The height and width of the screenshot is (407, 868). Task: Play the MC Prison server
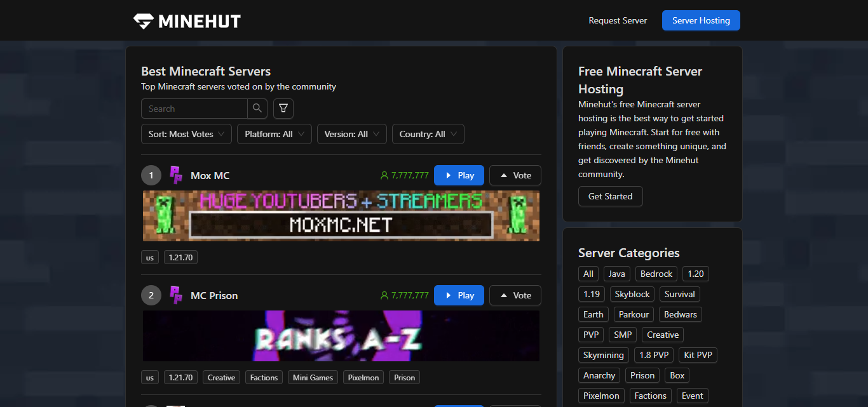point(459,295)
